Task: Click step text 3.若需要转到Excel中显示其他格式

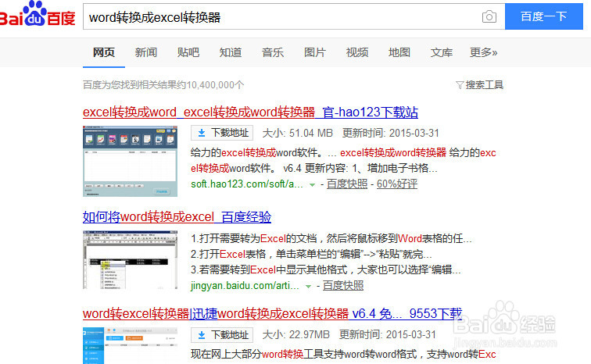Action: coord(269,270)
